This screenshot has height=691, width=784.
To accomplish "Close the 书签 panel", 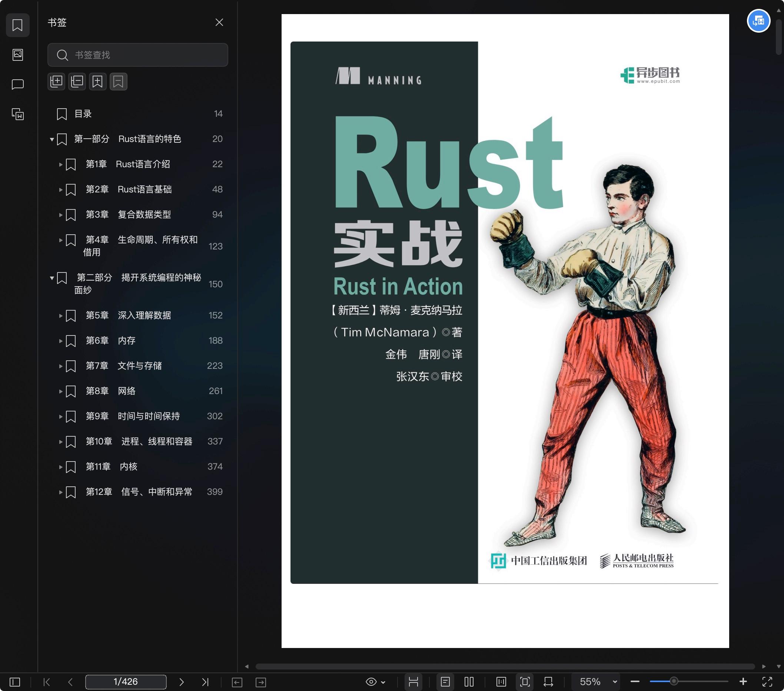I will pos(219,22).
